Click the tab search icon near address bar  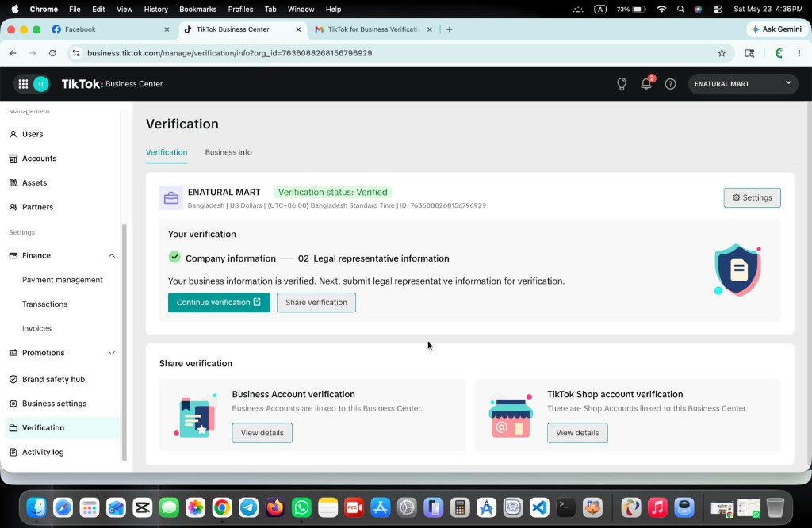749,53
